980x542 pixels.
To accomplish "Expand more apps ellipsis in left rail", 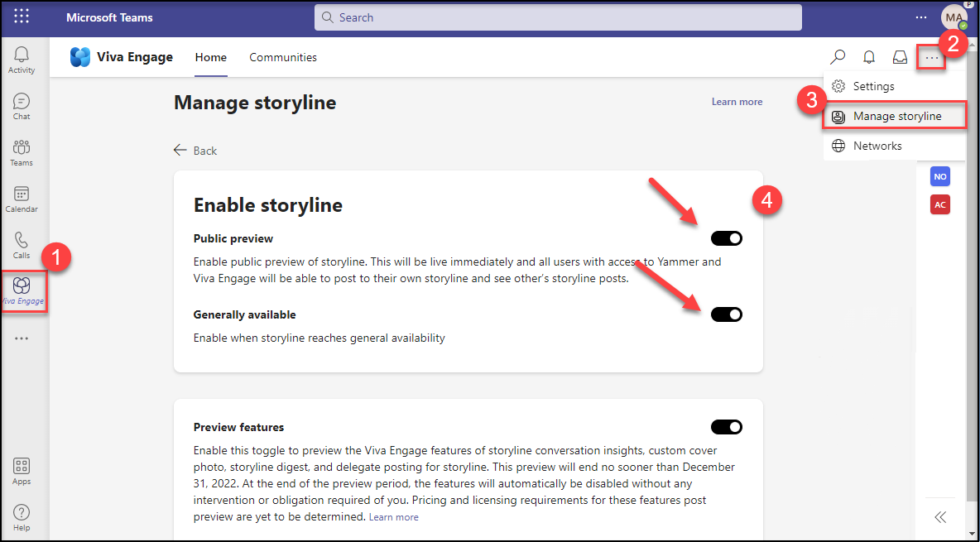I will click(22, 338).
